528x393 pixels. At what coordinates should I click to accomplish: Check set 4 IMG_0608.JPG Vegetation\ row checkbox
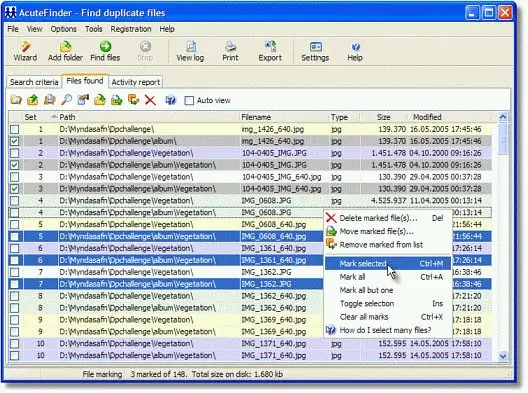pyautogui.click(x=14, y=201)
